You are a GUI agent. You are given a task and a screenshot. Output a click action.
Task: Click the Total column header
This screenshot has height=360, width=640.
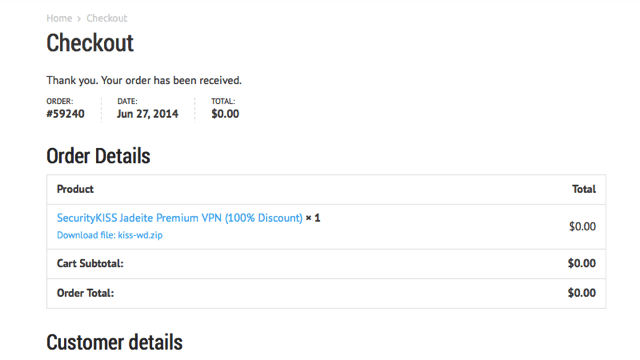(x=584, y=189)
